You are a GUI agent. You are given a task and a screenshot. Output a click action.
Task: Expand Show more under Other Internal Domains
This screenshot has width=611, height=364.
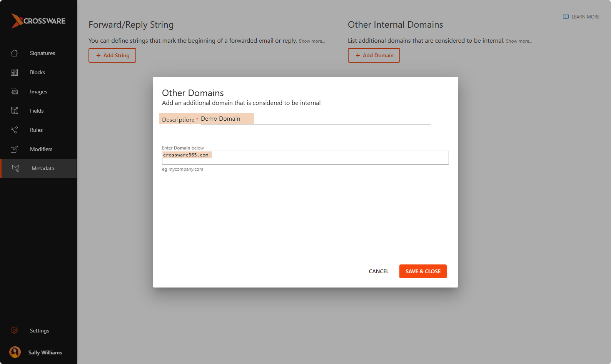519,41
